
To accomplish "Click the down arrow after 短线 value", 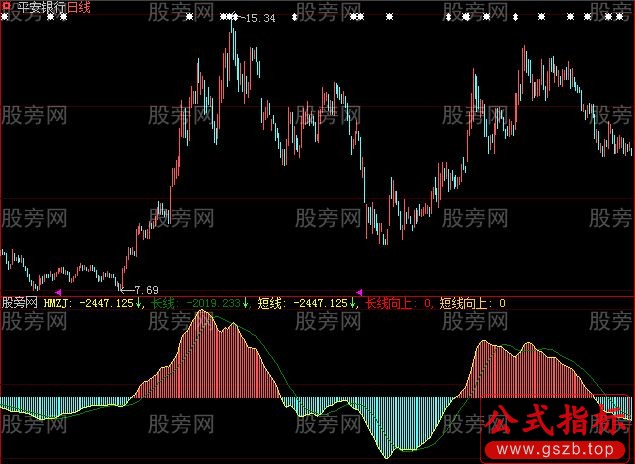I will click(354, 302).
